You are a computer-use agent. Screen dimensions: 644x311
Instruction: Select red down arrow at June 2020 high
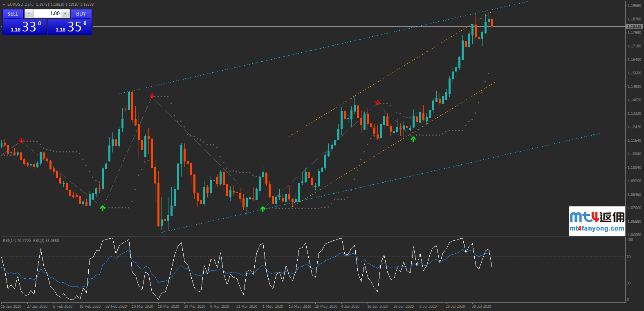(378, 102)
